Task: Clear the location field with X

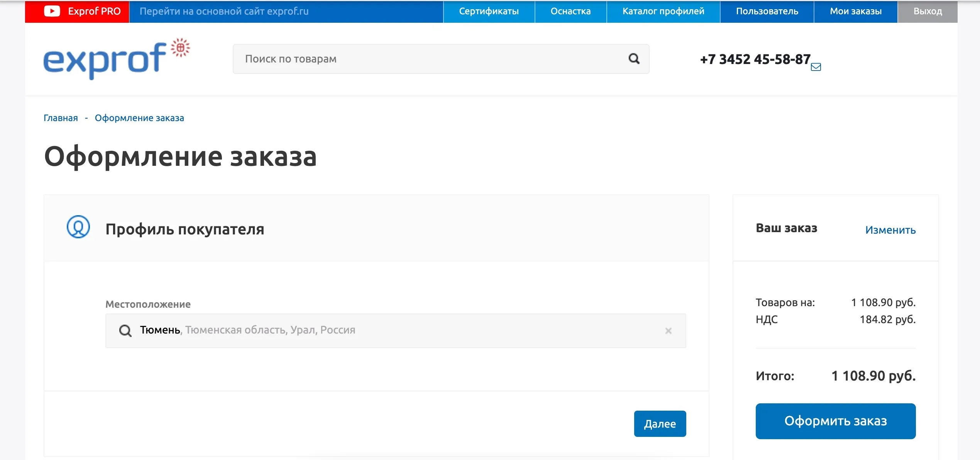Action: tap(669, 331)
